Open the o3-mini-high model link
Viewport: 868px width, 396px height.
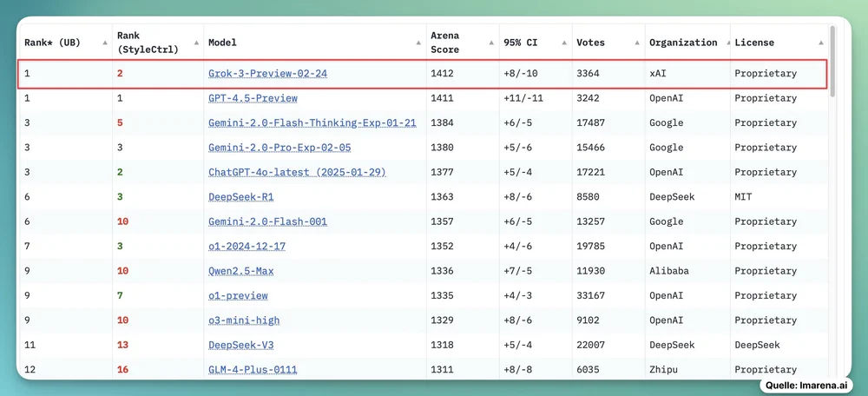[244, 320]
